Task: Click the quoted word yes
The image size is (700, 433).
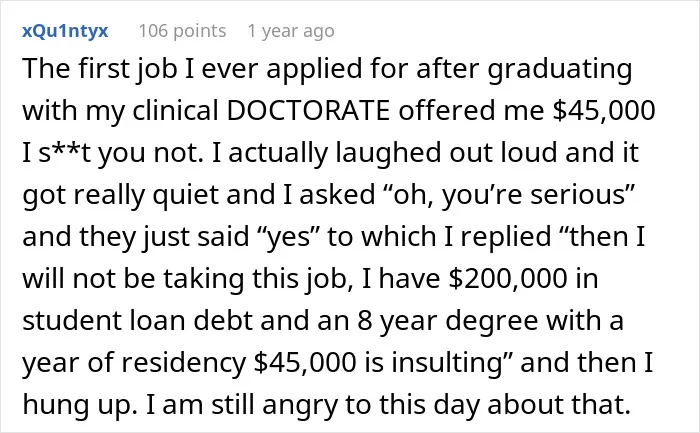Action: click(284, 237)
